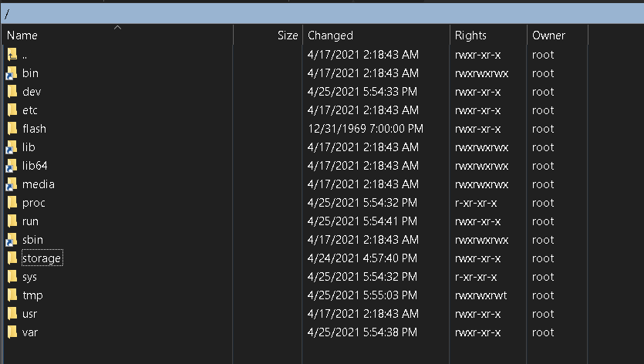Select the media symlink folder icon

pyautogui.click(x=12, y=184)
